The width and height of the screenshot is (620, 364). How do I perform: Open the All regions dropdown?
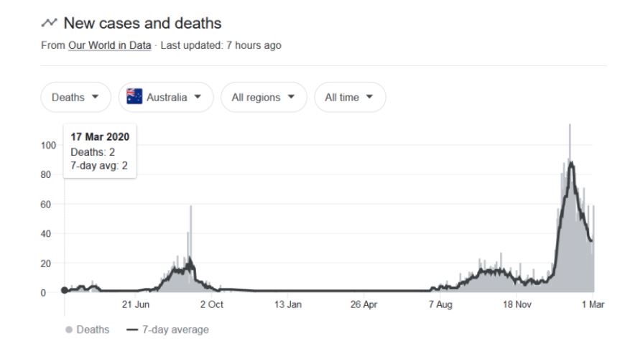(x=264, y=98)
